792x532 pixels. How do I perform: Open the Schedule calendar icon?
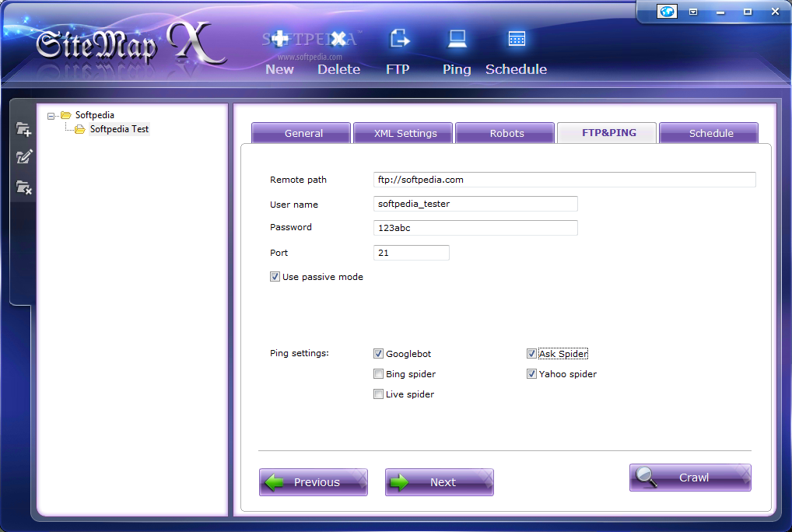(x=517, y=39)
